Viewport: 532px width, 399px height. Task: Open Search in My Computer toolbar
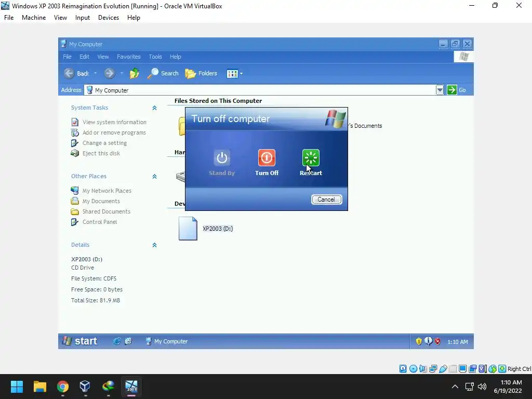click(x=163, y=73)
